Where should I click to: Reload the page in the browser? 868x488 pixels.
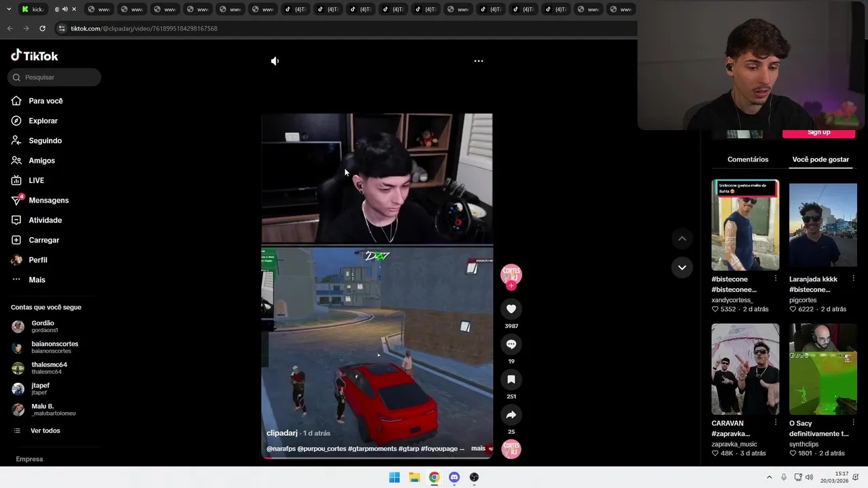click(42, 28)
